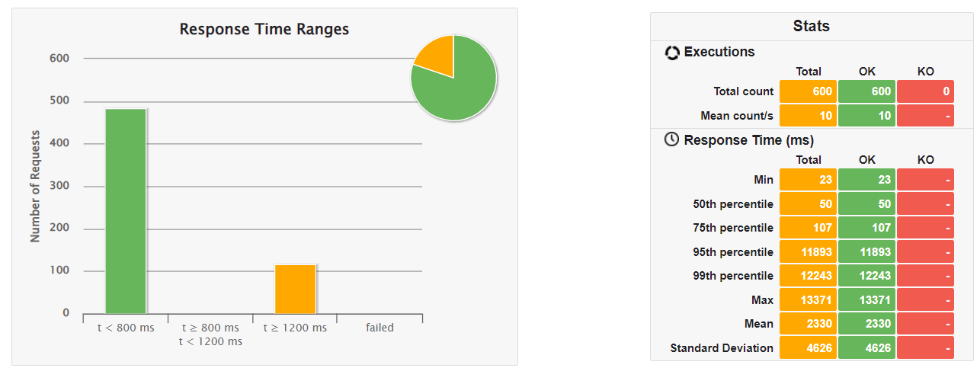
Task: Click the Executions section icon
Action: click(671, 53)
